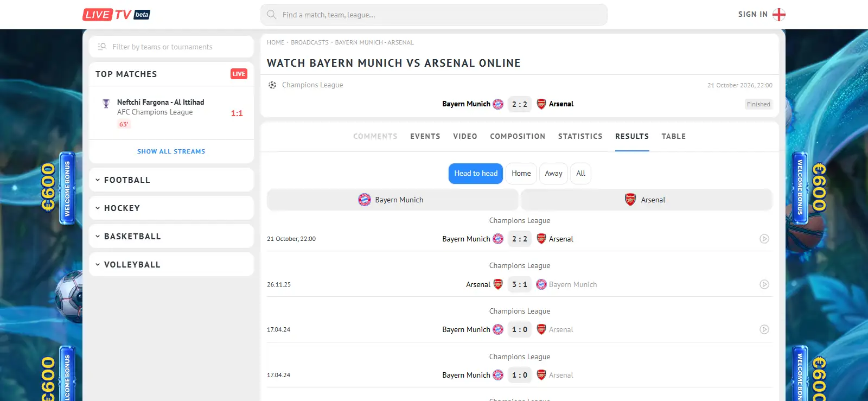Select the All results filter

[x=580, y=174]
